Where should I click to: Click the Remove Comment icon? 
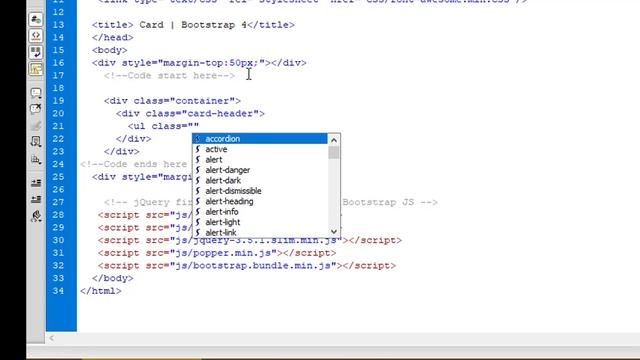(36, 109)
